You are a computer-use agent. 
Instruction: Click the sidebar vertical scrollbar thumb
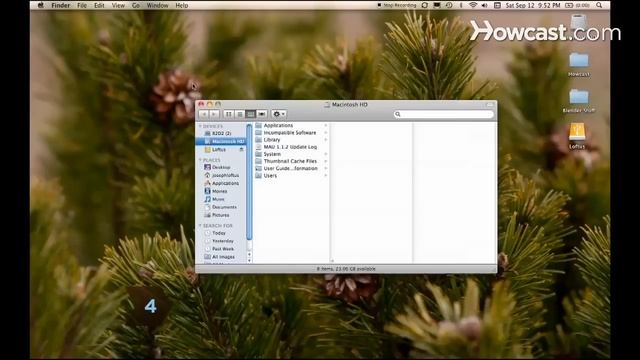point(249,182)
